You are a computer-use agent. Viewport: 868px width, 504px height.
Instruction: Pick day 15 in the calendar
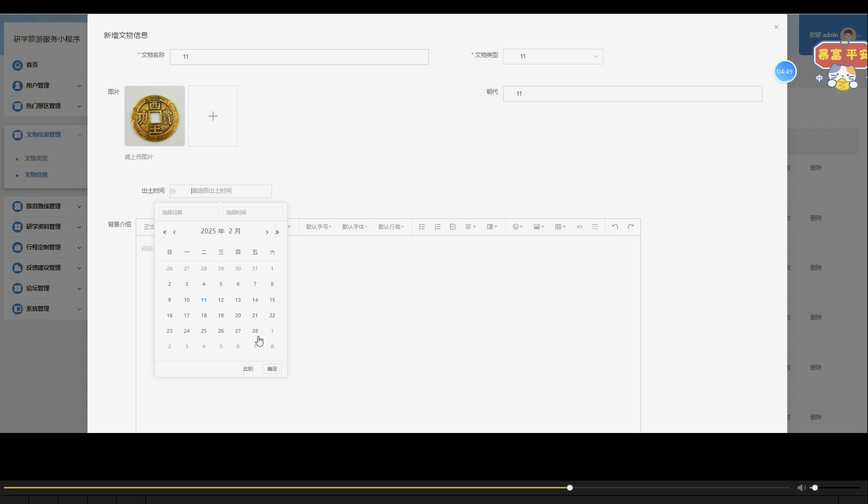(272, 300)
